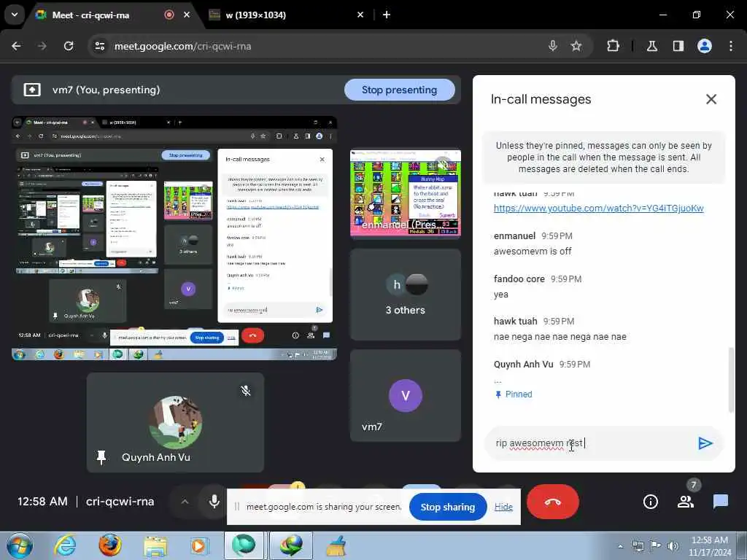This screenshot has width=747, height=560.
Task: Click hawk tuah's 'nae nega nae' message
Action: pyautogui.click(x=560, y=337)
